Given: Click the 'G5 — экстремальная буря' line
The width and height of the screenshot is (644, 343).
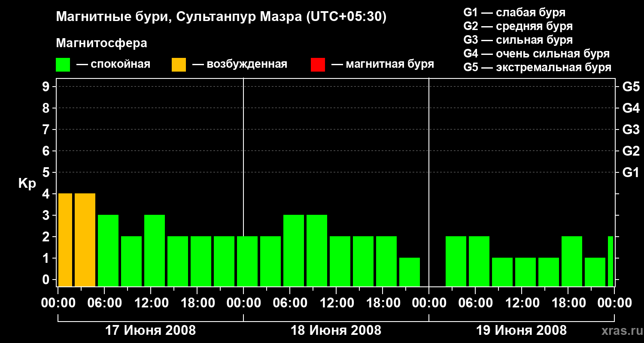Looking at the screenshot, I should (538, 67).
